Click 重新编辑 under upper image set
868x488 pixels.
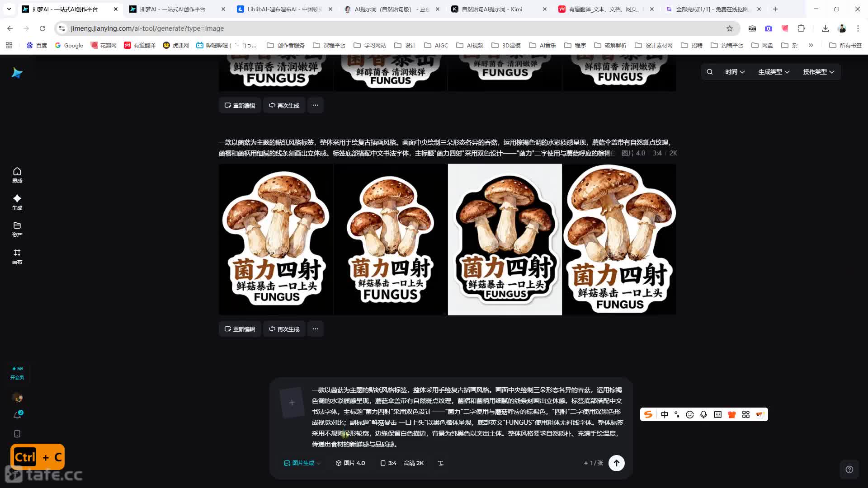pos(240,105)
